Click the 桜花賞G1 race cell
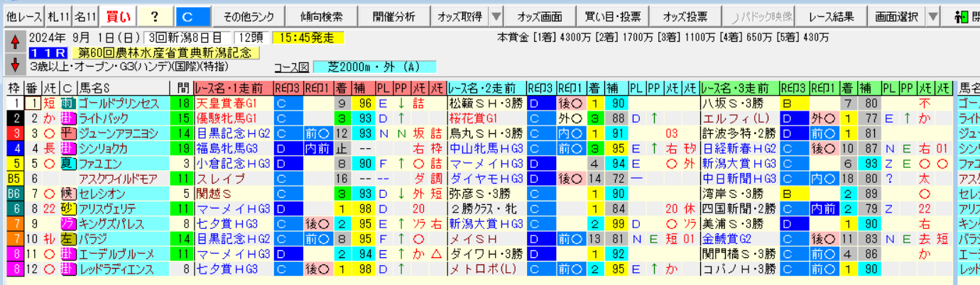 (x=487, y=118)
